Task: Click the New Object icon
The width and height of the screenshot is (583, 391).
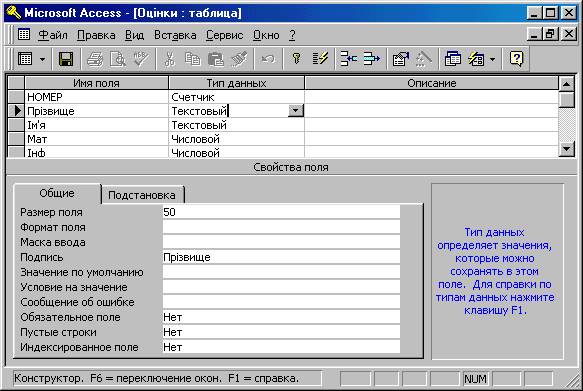Action: click(x=476, y=59)
